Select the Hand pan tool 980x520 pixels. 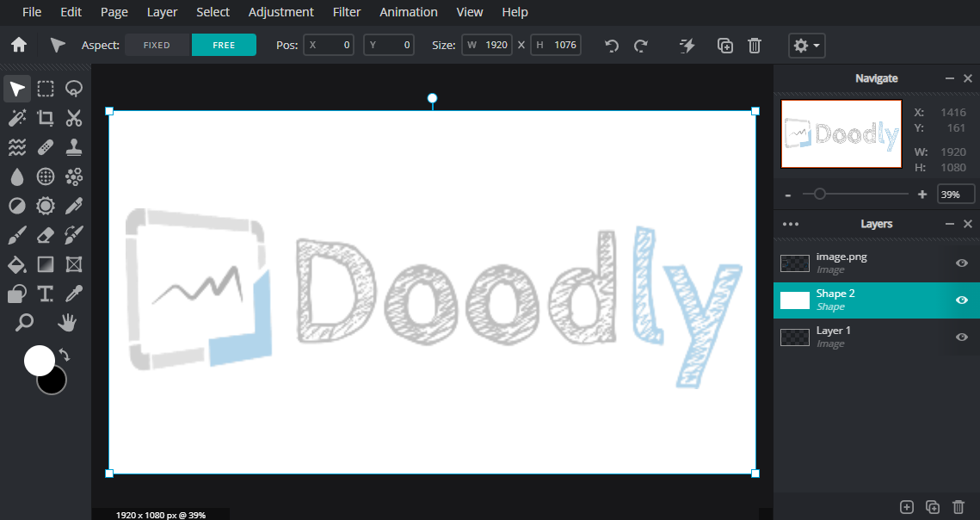tap(67, 323)
